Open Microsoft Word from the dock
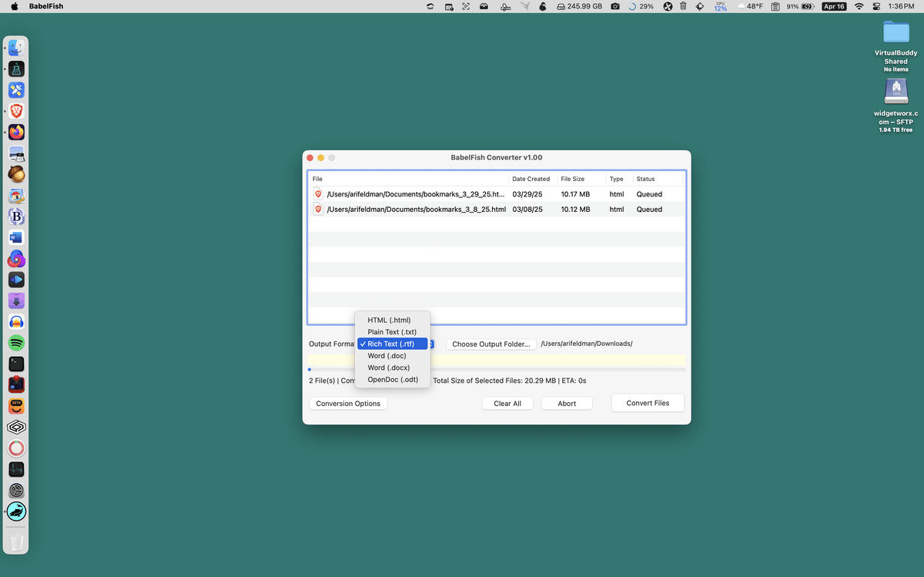The width and height of the screenshot is (924, 577). point(16,237)
